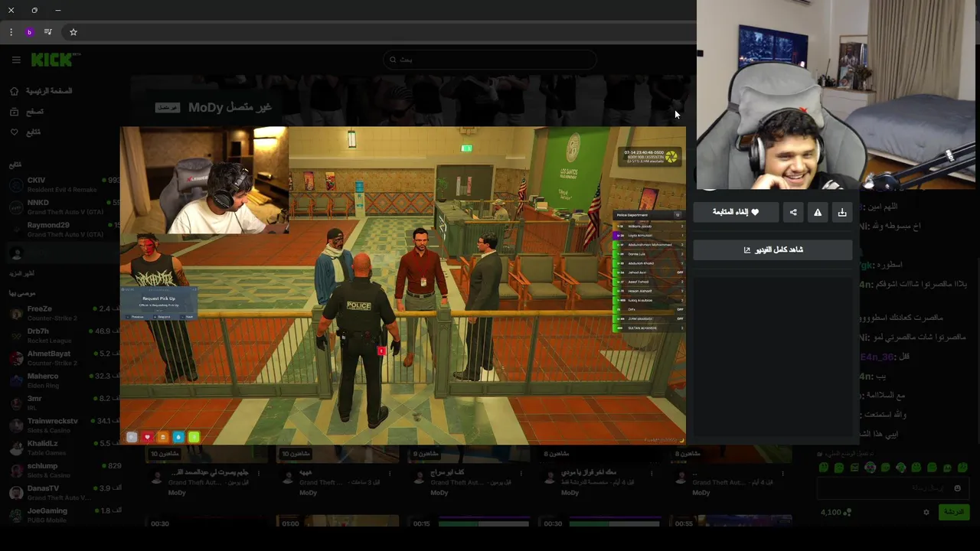
Task: Open clip options for كف ابو سراج clip
Action: pos(521,474)
